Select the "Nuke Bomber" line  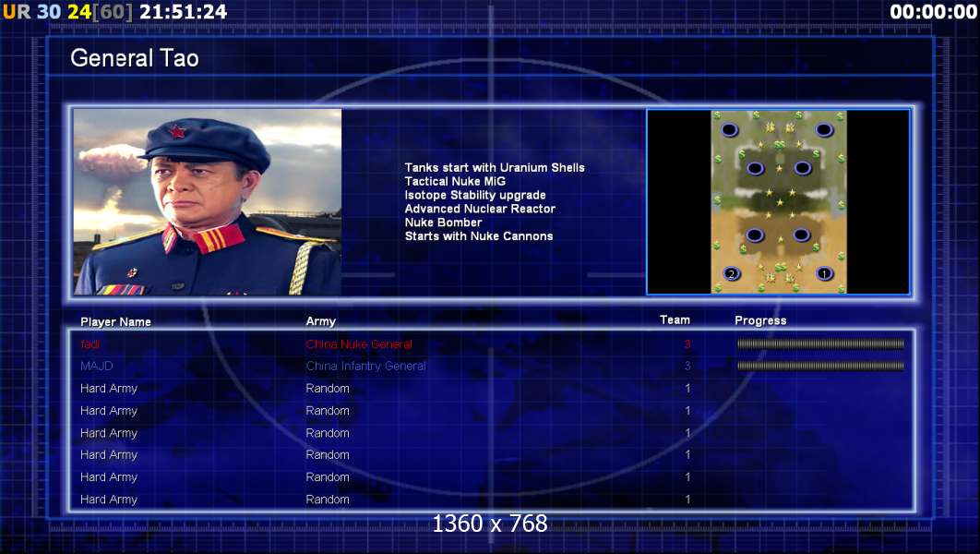click(443, 223)
